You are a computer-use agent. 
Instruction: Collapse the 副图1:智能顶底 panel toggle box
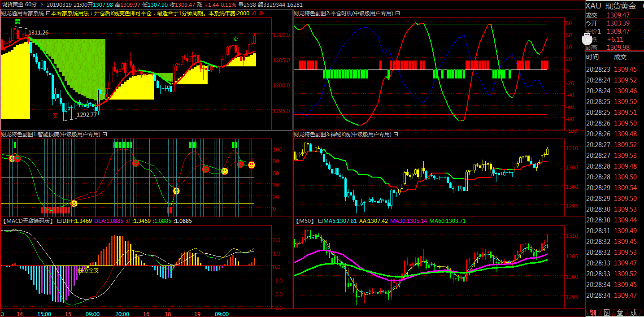104,134
